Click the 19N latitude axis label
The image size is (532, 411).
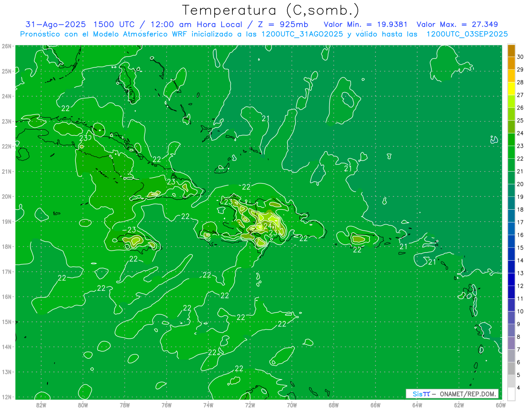click(x=6, y=222)
